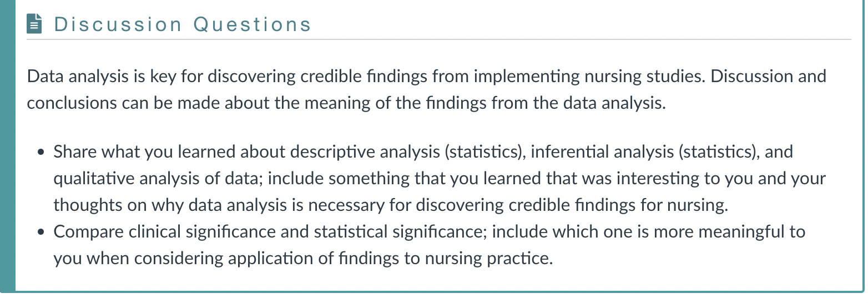This screenshot has width=868, height=303.
Task: Click the horizontal divider under the heading
Action: coord(438,39)
